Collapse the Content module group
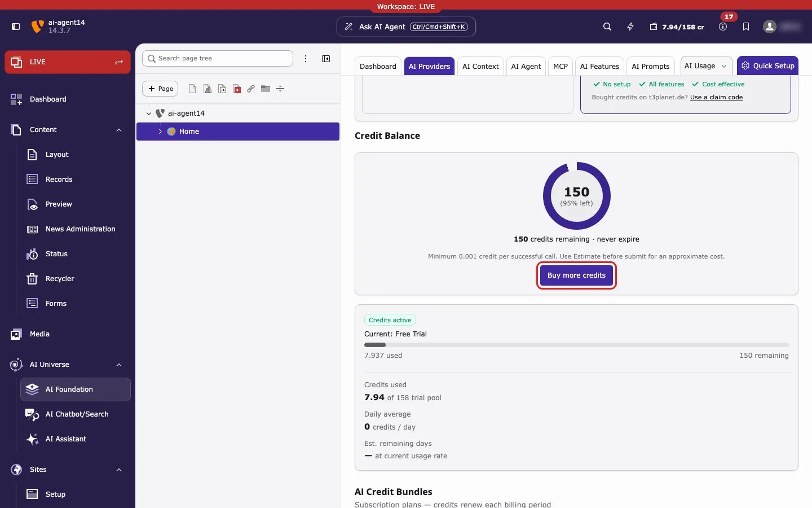812x508 pixels. click(119, 130)
